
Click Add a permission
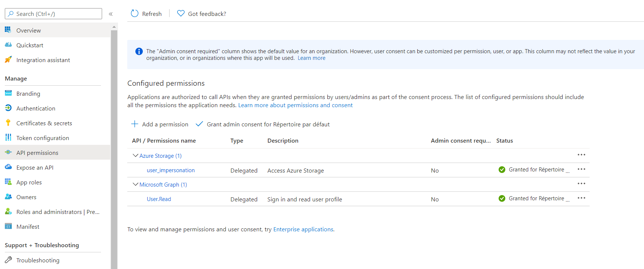(160, 124)
